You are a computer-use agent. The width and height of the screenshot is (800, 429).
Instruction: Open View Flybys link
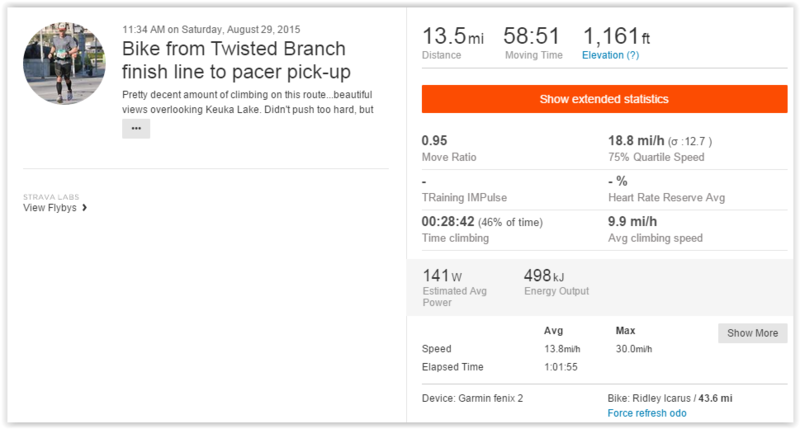[50, 208]
